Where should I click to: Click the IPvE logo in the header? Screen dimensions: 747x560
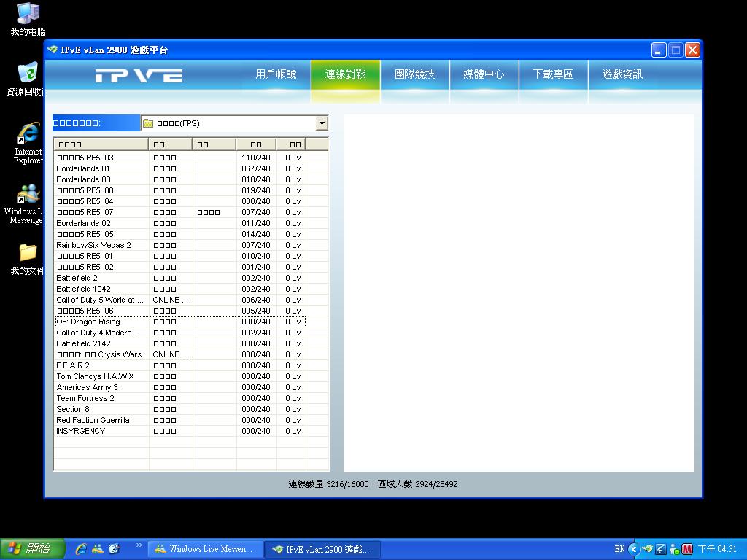click(139, 75)
